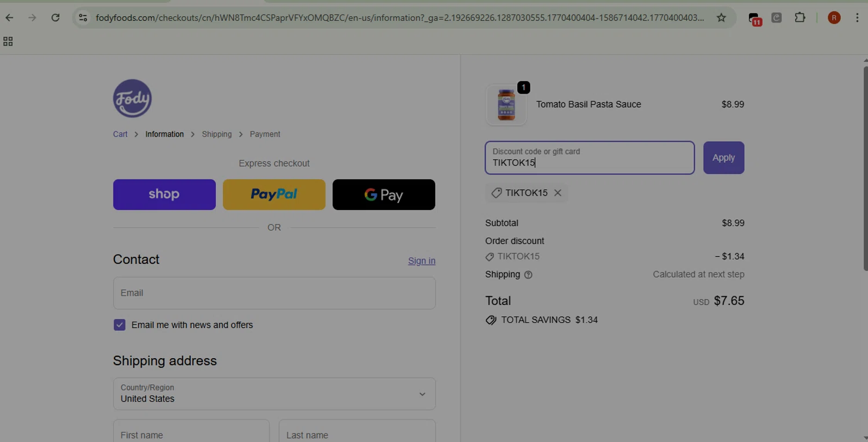Click the browser address bar URL
The image size is (868, 442).
click(399, 18)
